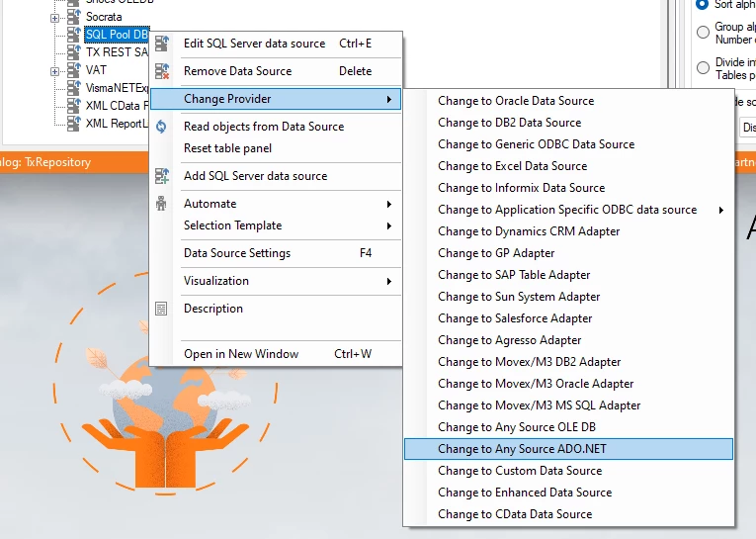Viewport: 756px width, 539px height.
Task: Click the Automate robot icon
Action: 161,204
